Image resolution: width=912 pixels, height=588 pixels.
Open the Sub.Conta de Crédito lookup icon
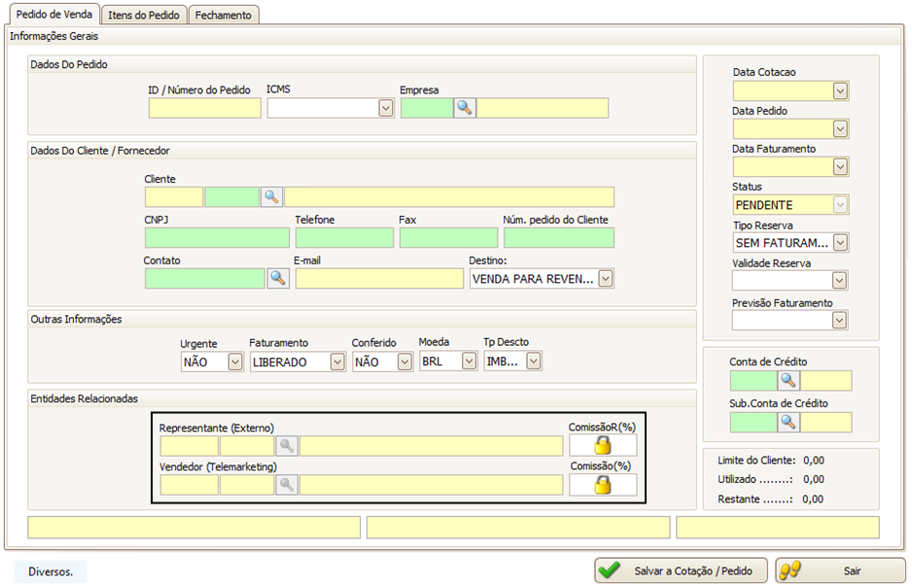pyautogui.click(x=789, y=422)
